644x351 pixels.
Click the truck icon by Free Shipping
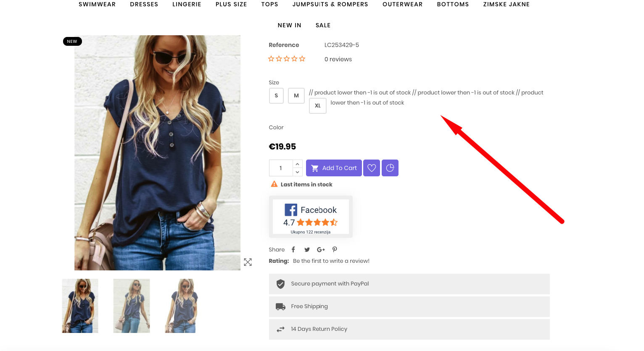coord(280,306)
